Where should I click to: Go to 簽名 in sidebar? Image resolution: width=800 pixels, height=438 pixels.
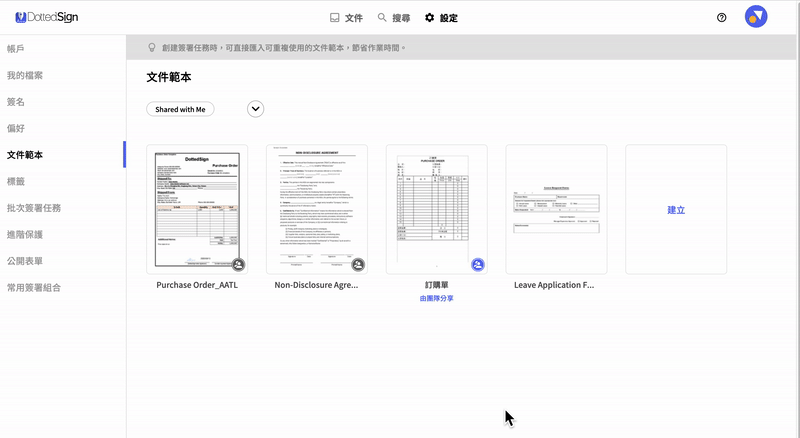[x=16, y=102]
